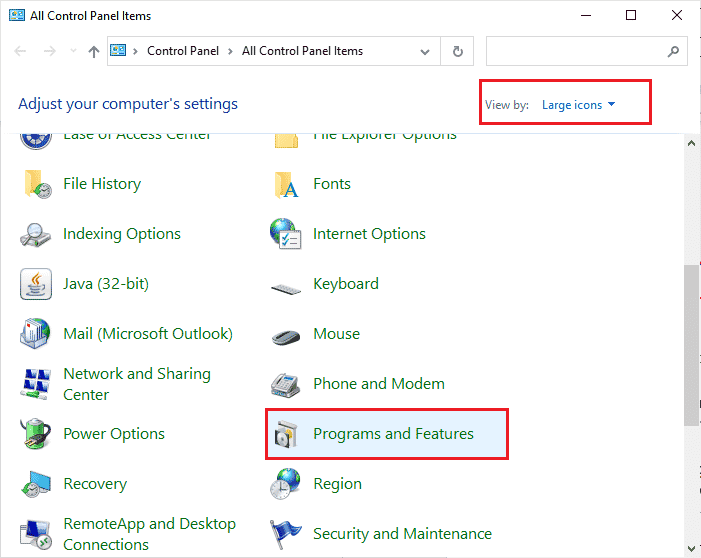Open Power Options link
701x558 pixels.
114,434
